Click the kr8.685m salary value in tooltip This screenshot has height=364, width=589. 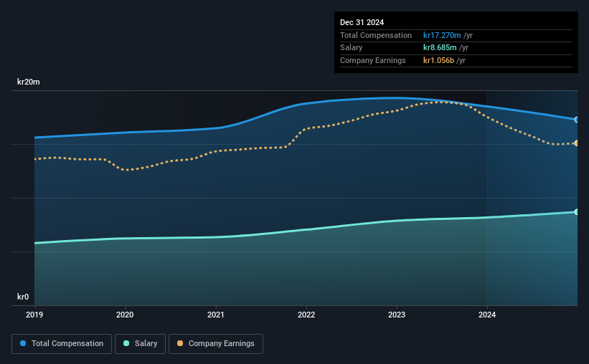coord(440,48)
